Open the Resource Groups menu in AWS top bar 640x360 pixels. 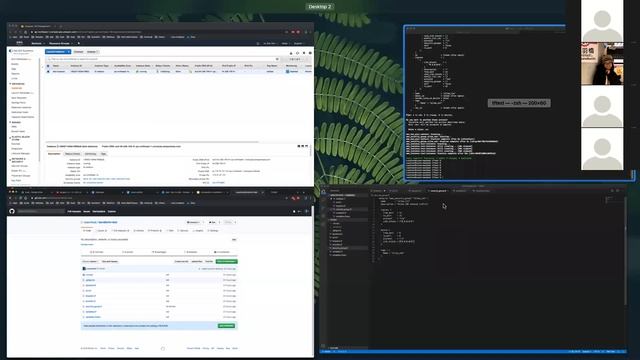(x=60, y=43)
